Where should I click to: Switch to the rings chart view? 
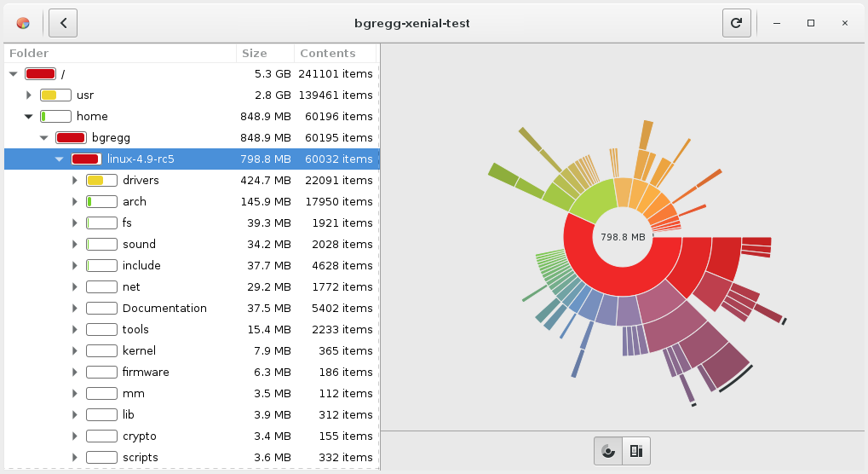pos(608,451)
